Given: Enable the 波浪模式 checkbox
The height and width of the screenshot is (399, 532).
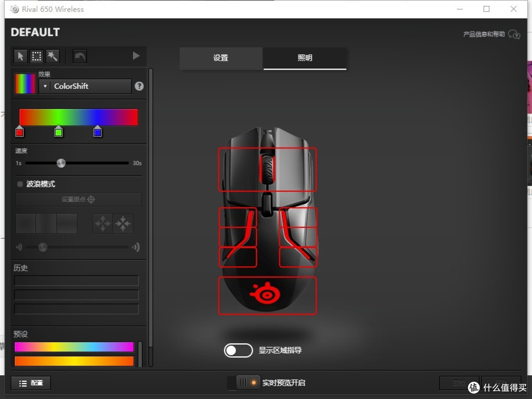Looking at the screenshot, I should click(x=20, y=184).
